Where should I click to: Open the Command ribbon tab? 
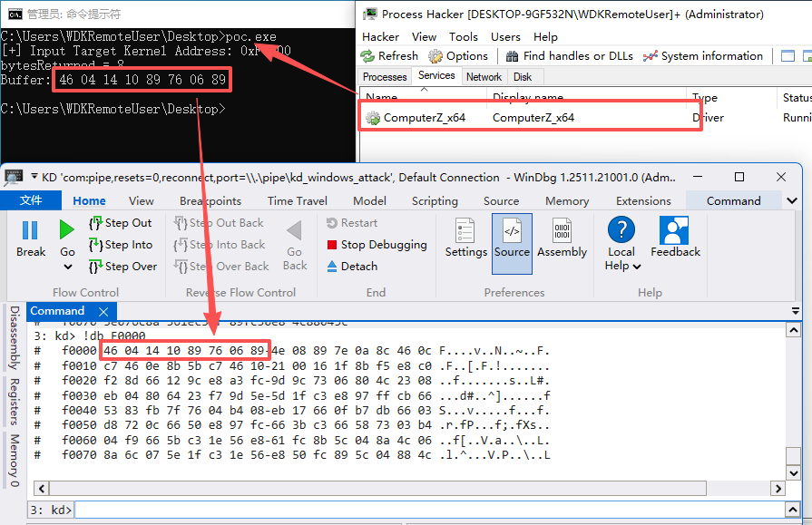(x=733, y=201)
